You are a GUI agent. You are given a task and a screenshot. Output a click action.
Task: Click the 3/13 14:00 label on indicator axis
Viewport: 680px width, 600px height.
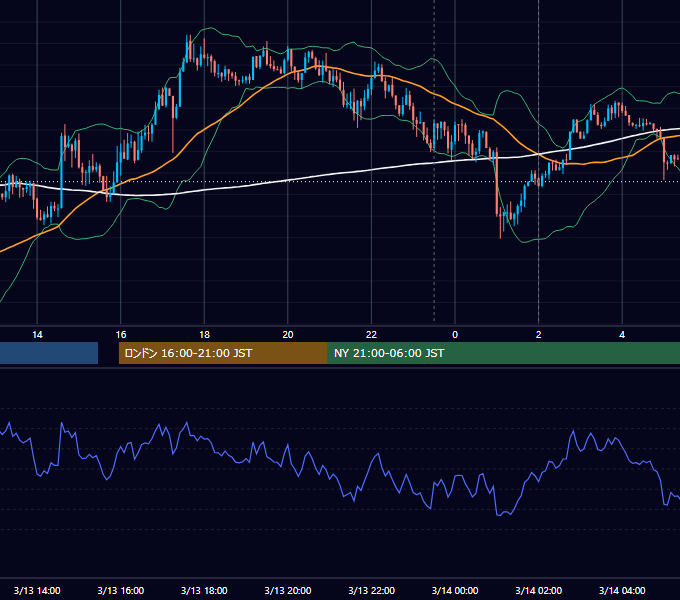(37, 590)
